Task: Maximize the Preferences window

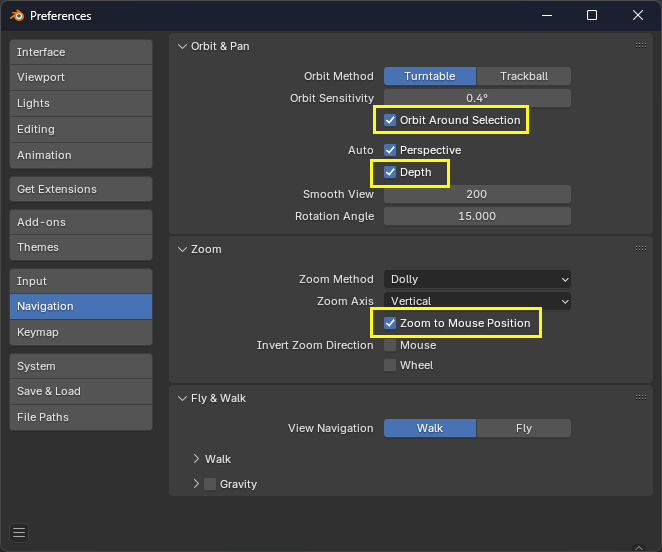Action: pos(592,16)
